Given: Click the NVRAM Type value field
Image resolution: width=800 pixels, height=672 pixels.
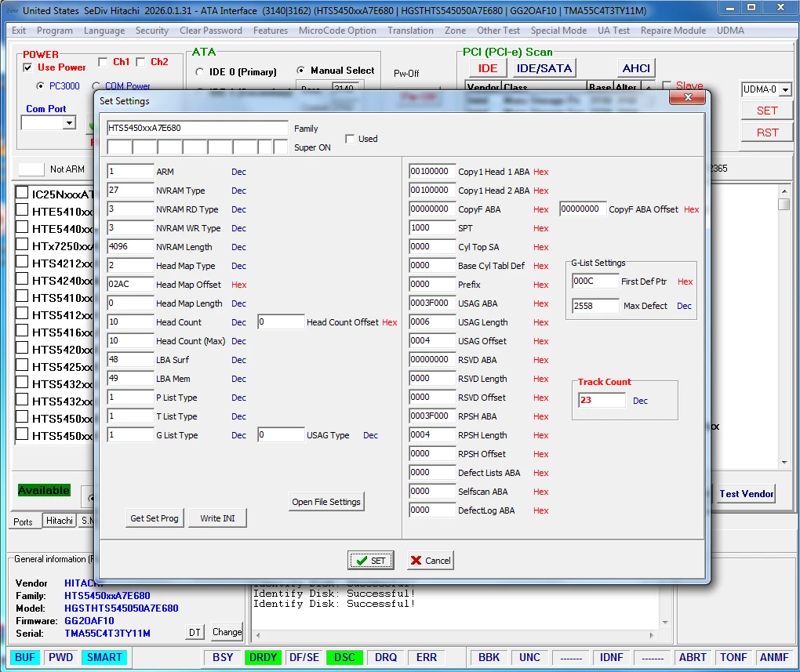Looking at the screenshot, I should click(x=130, y=191).
